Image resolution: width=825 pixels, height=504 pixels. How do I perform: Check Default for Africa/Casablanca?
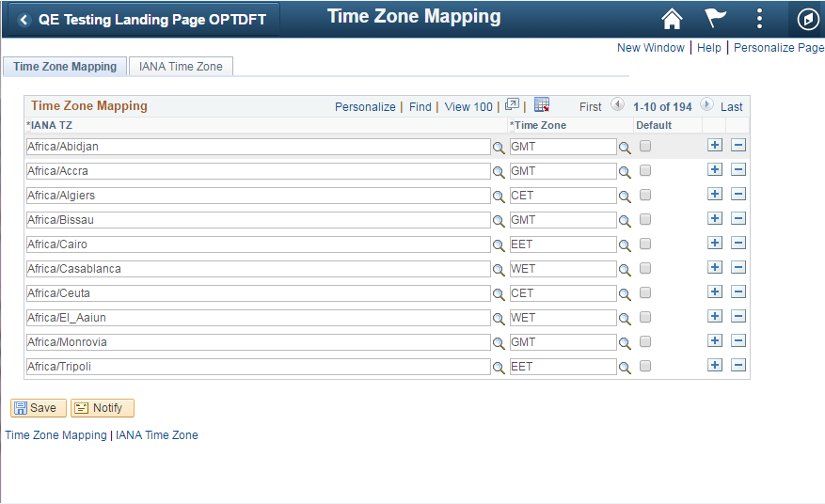click(645, 268)
